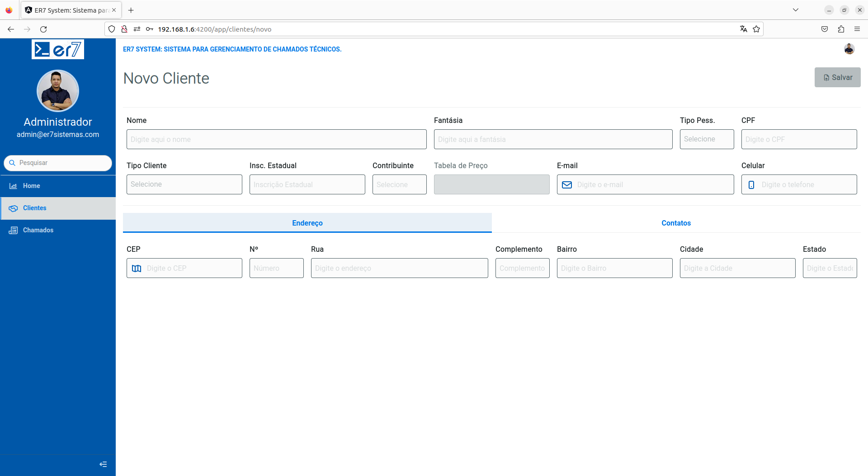
Task: Open the Tipo Pess. dropdown
Action: click(x=707, y=139)
